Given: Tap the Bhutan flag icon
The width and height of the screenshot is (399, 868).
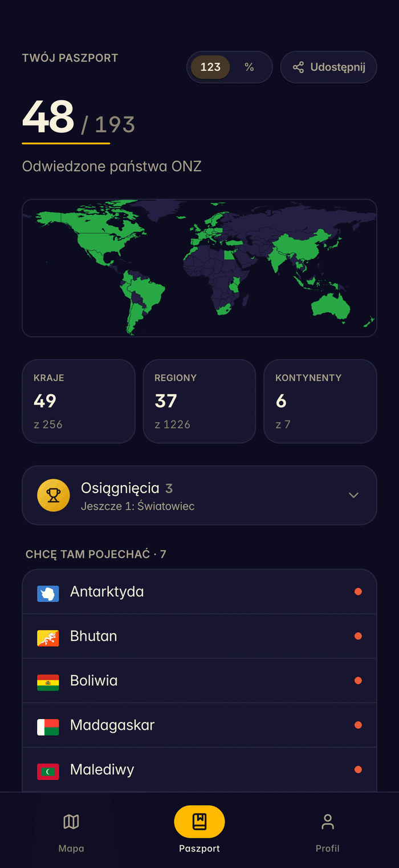Looking at the screenshot, I should [x=48, y=638].
